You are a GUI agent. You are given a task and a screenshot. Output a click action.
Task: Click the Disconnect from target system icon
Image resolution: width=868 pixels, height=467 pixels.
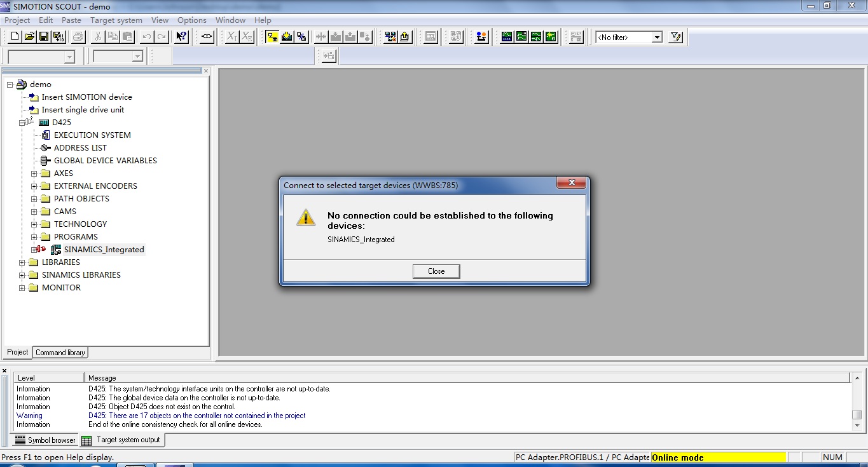coord(301,37)
